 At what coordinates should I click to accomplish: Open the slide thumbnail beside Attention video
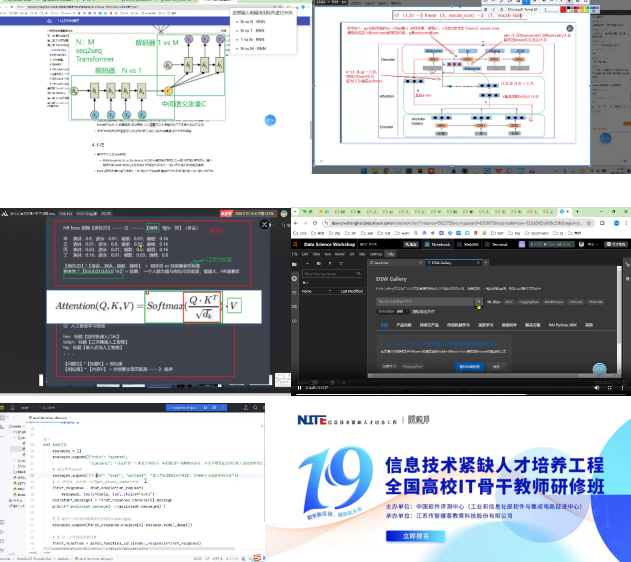[x=283, y=379]
